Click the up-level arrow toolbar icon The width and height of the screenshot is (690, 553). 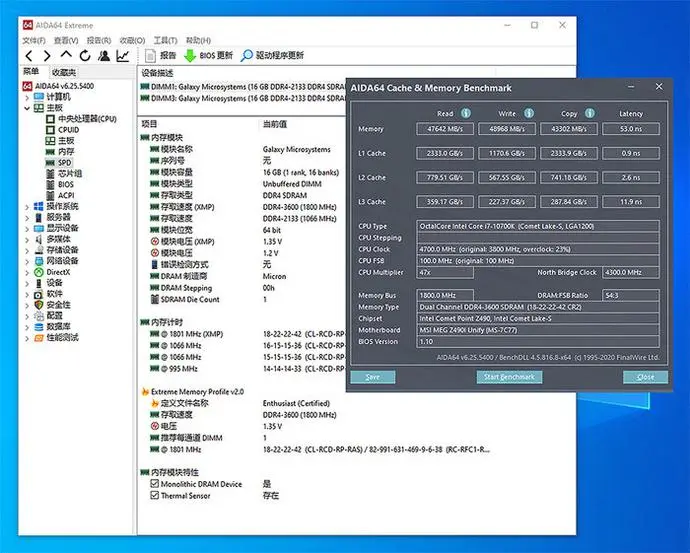[66, 55]
